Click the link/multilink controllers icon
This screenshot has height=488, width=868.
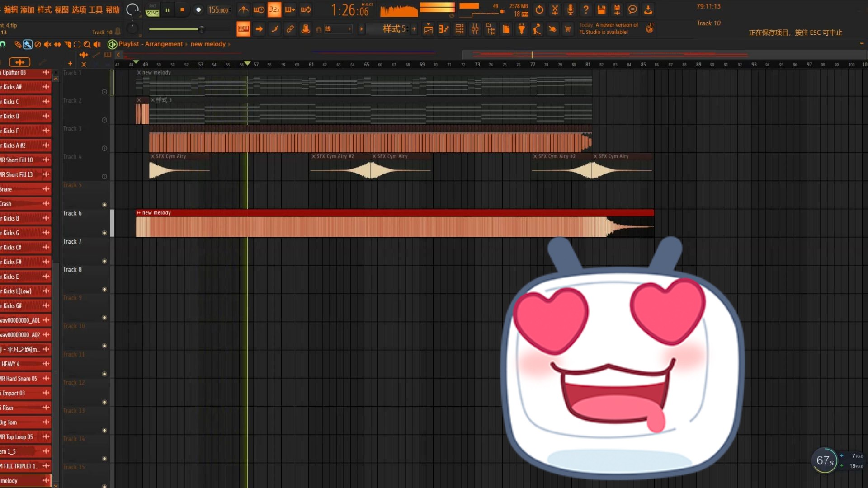click(290, 29)
